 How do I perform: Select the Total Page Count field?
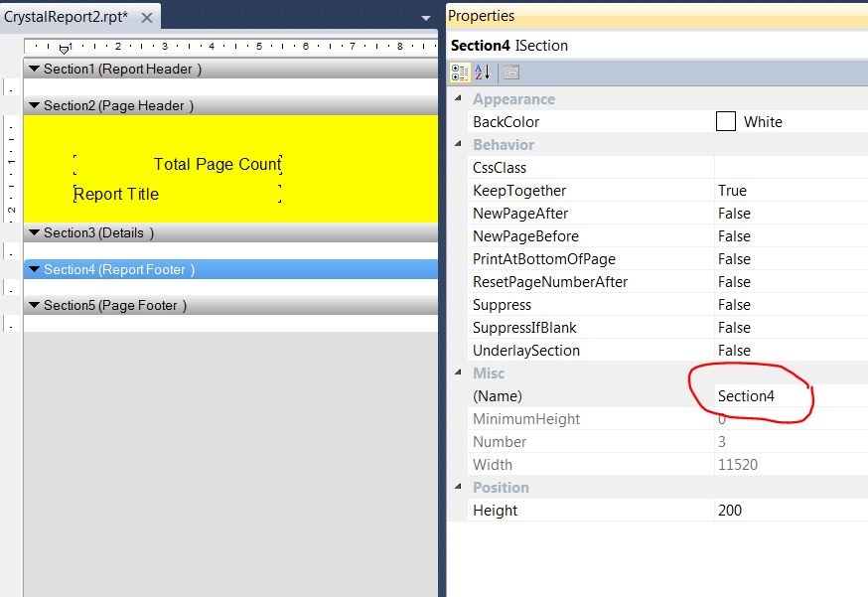[x=178, y=165]
